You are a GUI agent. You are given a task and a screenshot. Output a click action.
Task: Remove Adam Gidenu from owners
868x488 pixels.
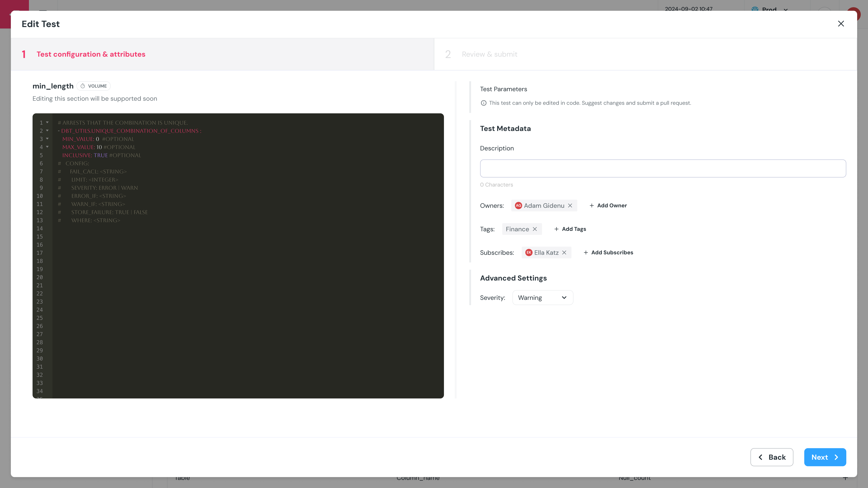click(570, 205)
